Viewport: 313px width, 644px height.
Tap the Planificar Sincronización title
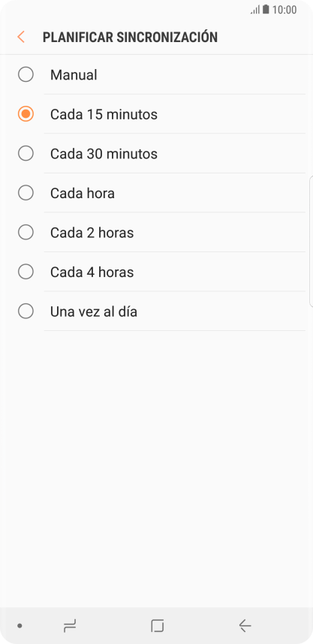click(130, 37)
